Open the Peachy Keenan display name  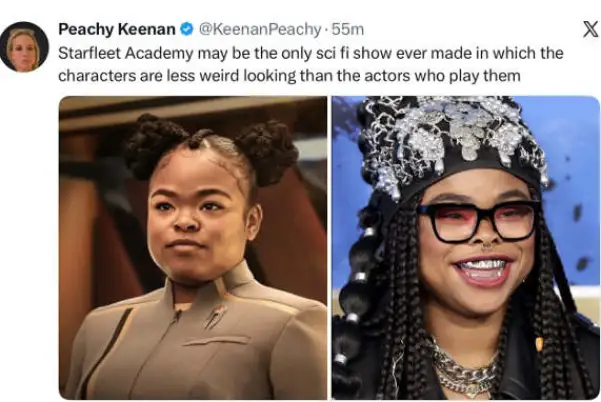click(x=117, y=29)
